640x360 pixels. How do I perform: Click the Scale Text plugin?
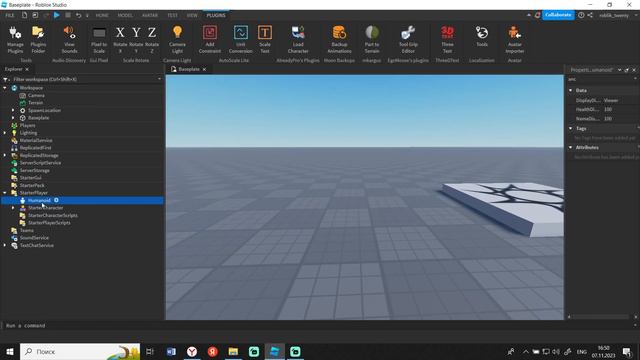[264, 40]
